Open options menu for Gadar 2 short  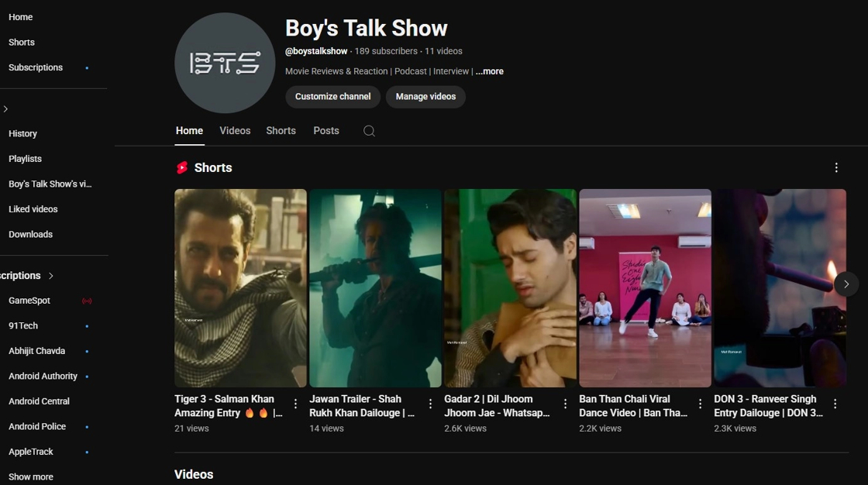click(x=565, y=404)
